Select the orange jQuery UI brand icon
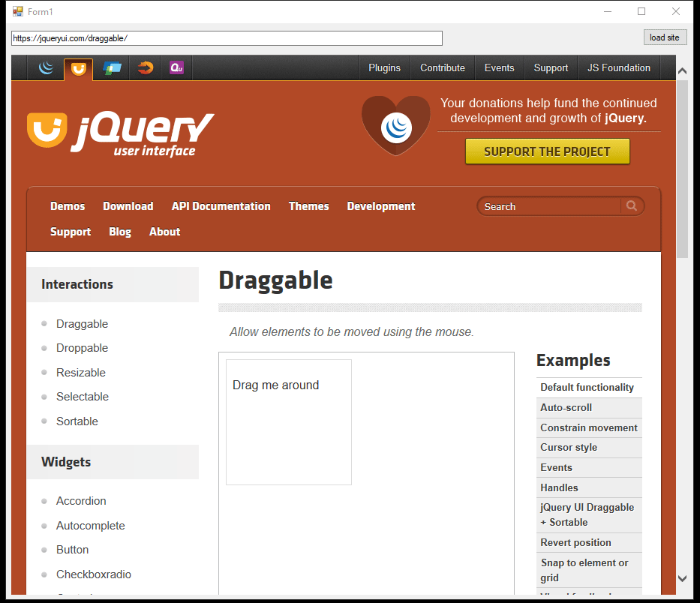 point(78,67)
